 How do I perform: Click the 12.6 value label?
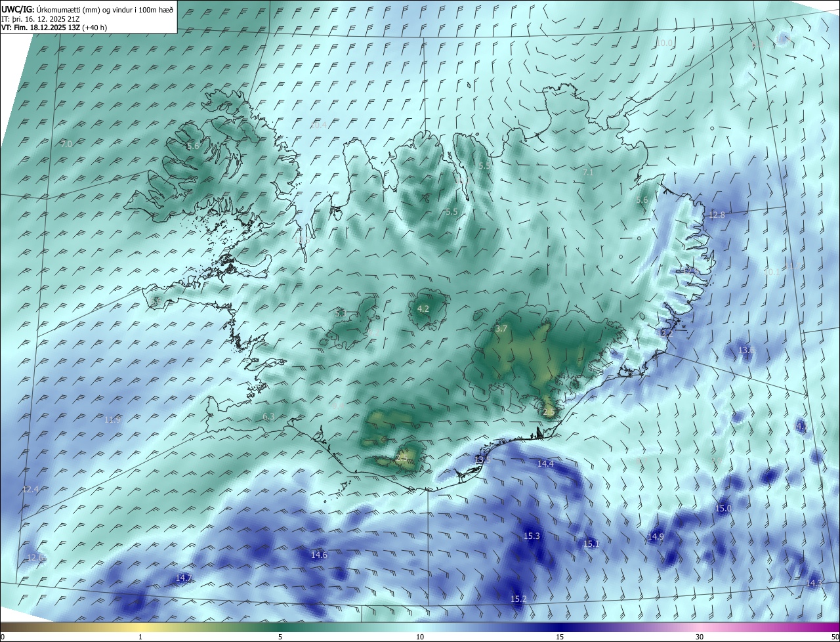35,558
